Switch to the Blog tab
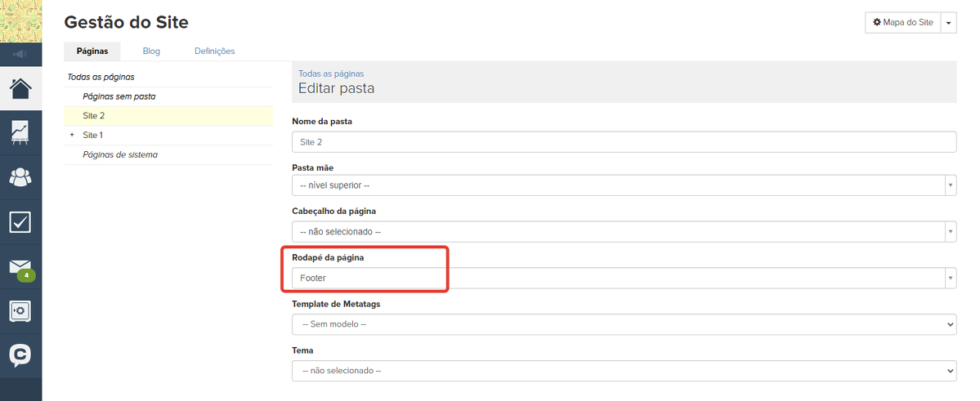980x401 pixels. point(151,51)
